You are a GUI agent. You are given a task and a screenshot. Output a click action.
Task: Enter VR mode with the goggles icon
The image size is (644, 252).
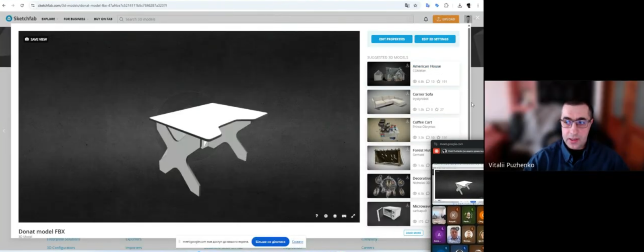(x=344, y=216)
